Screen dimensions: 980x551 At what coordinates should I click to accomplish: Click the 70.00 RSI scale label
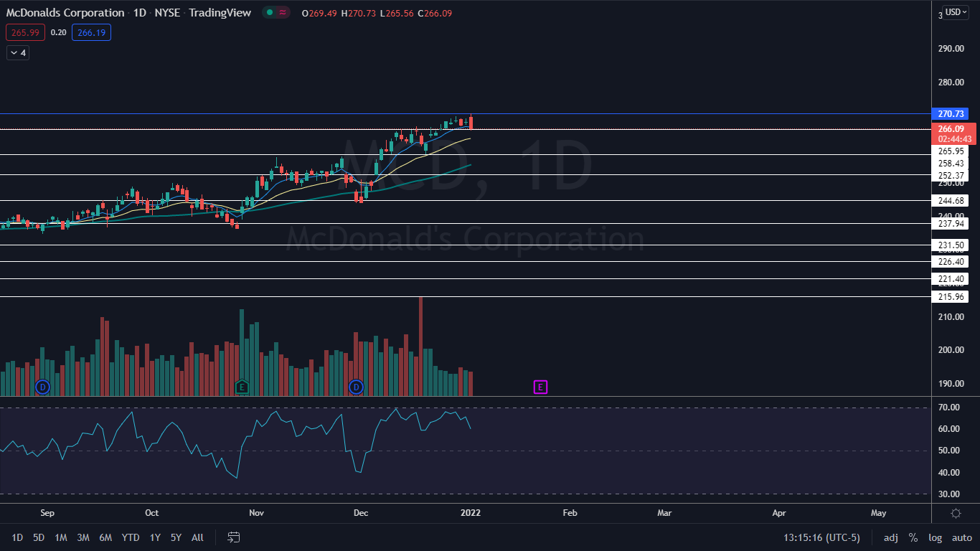948,408
